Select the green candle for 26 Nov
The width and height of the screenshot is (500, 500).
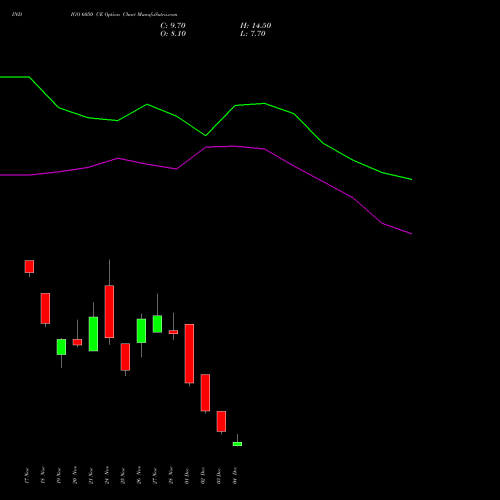141,331
